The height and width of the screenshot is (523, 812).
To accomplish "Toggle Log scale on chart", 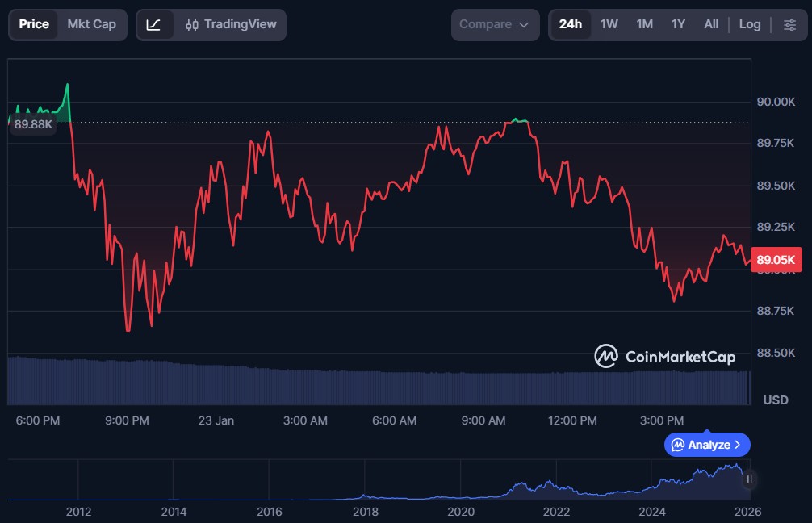I will click(749, 25).
